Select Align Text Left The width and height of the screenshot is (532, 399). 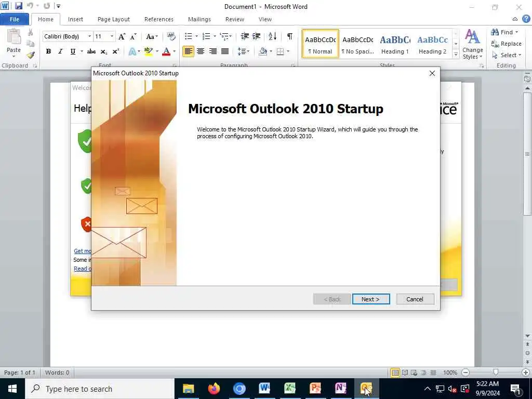click(x=188, y=51)
